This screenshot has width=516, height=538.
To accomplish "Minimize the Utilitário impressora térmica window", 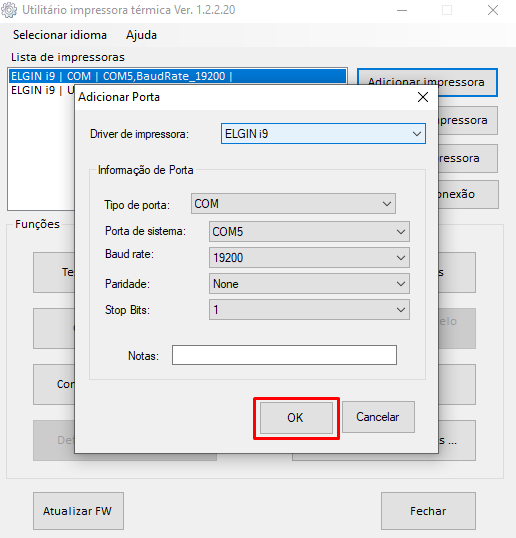I will [x=402, y=10].
